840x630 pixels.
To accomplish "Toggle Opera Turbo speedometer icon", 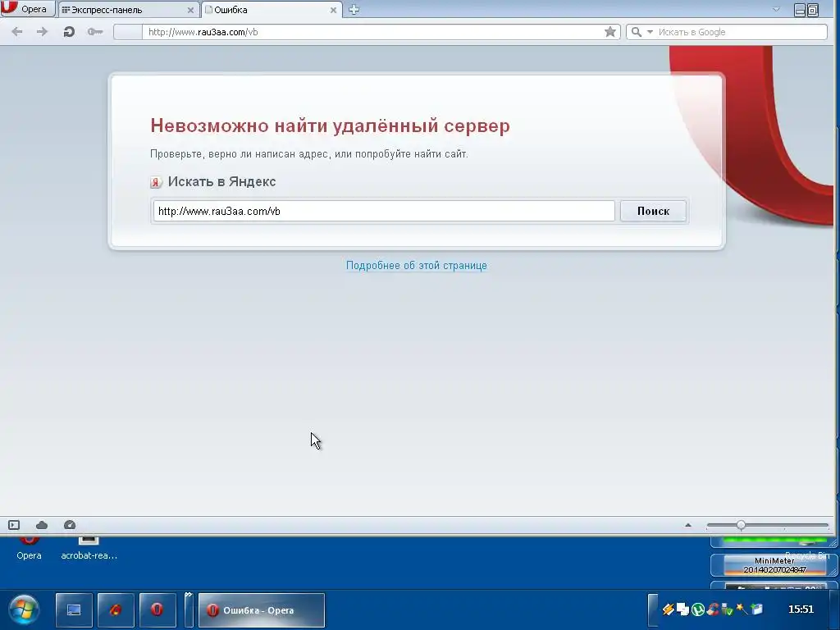I will coord(70,525).
